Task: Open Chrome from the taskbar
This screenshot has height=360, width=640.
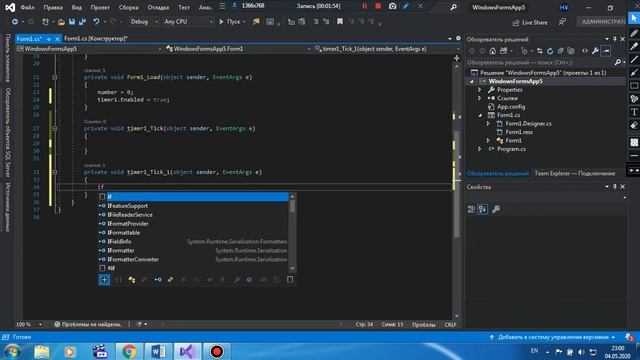Action: click(129, 351)
